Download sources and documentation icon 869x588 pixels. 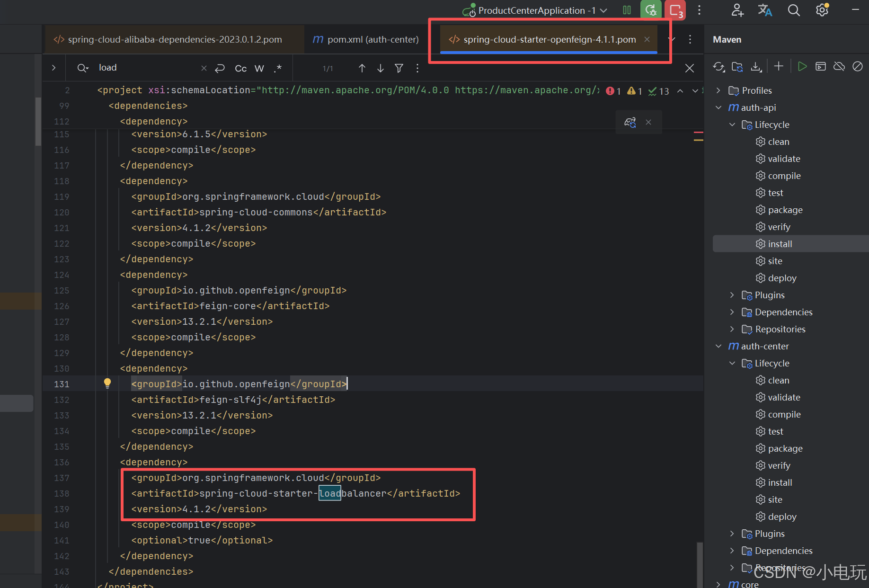tap(756, 67)
